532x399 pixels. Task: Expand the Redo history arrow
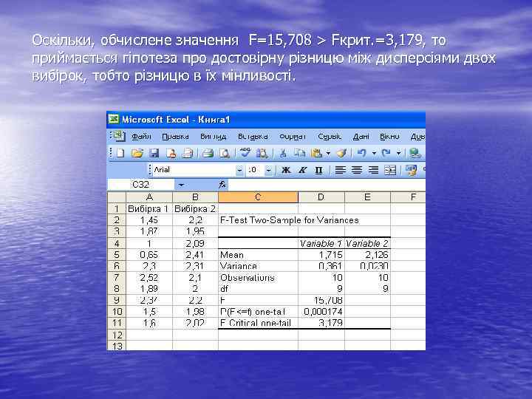click(x=399, y=154)
